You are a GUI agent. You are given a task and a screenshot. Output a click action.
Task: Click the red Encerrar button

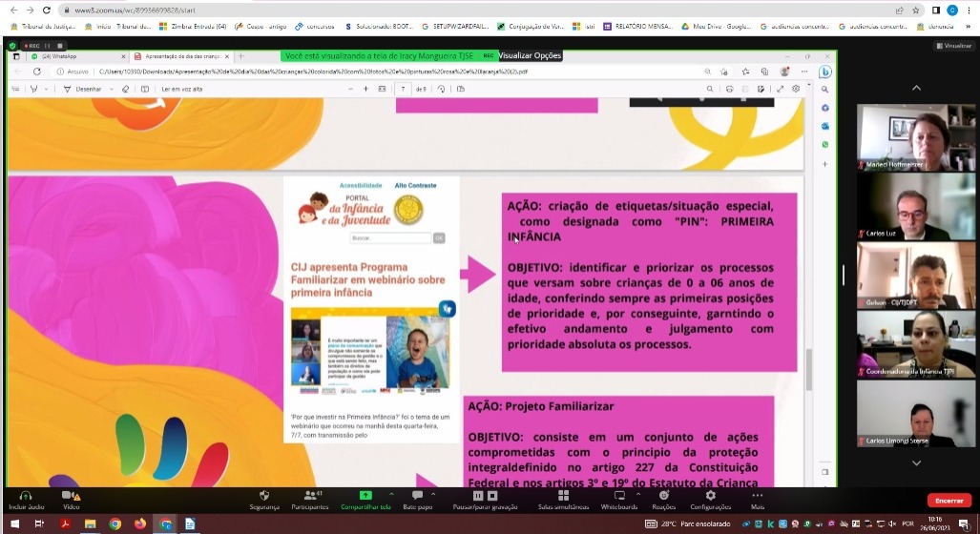(x=949, y=500)
